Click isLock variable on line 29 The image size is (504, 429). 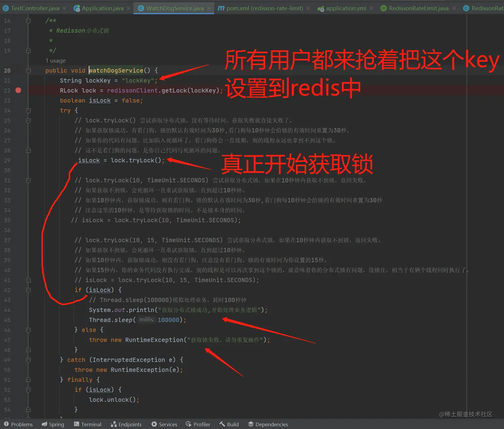[89, 161]
